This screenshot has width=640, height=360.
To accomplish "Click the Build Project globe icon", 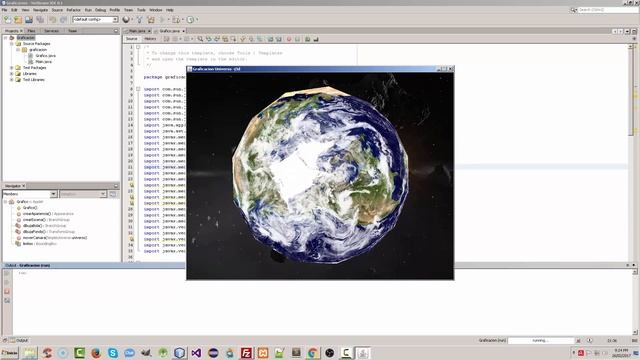I will 126,20.
